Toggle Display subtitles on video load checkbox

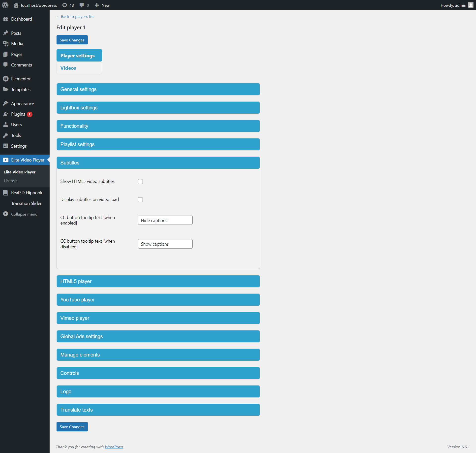140,200
